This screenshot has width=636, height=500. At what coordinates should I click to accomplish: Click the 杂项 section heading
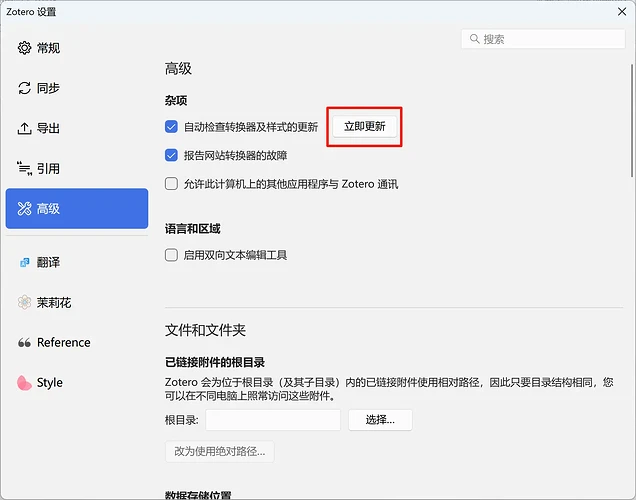176,100
